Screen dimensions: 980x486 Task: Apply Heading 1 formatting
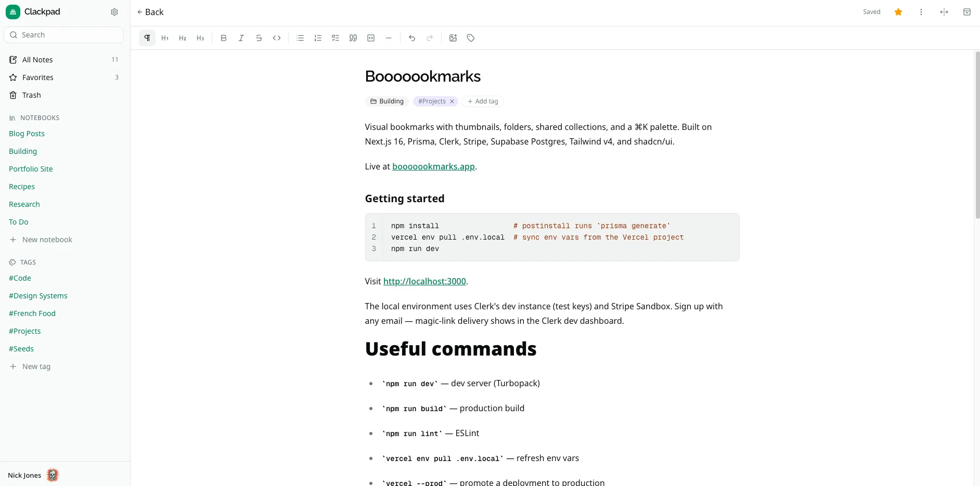(x=165, y=38)
